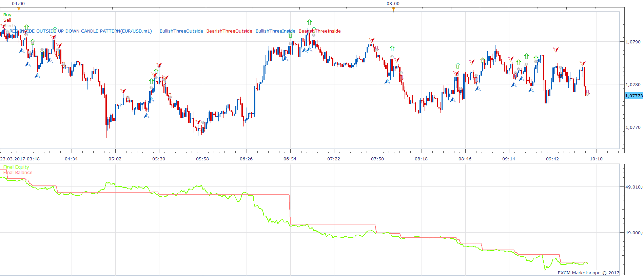The height and width of the screenshot is (276, 644).
Task: Click the orange marker under the 08:00 label
Action: [x=393, y=9]
